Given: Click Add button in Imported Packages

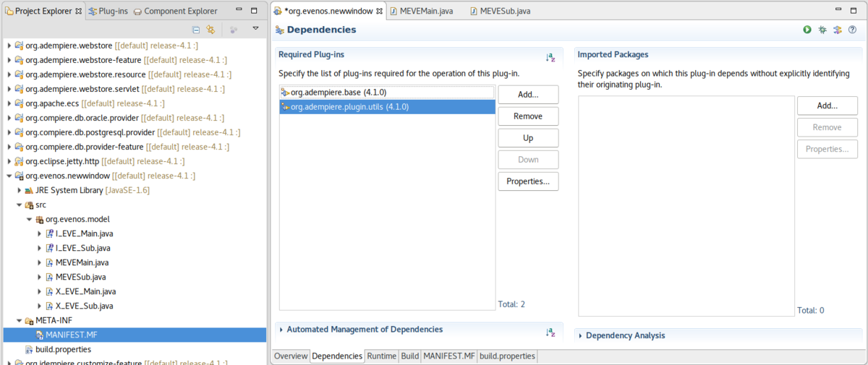Looking at the screenshot, I should 827,106.
